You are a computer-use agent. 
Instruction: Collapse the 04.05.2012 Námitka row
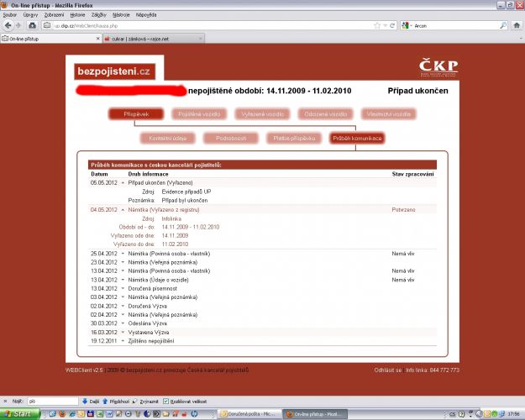123,210
